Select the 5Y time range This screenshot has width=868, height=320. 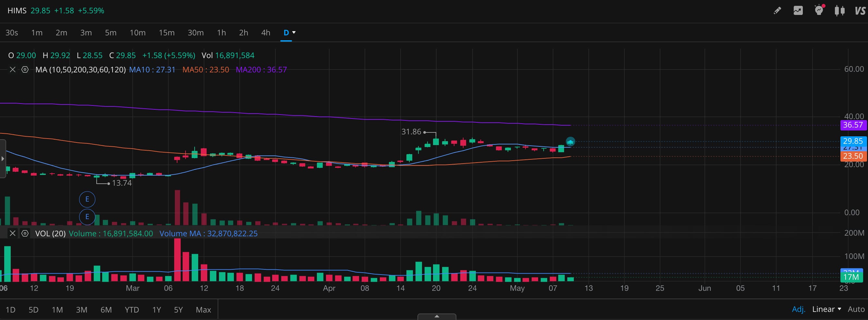[178, 310]
